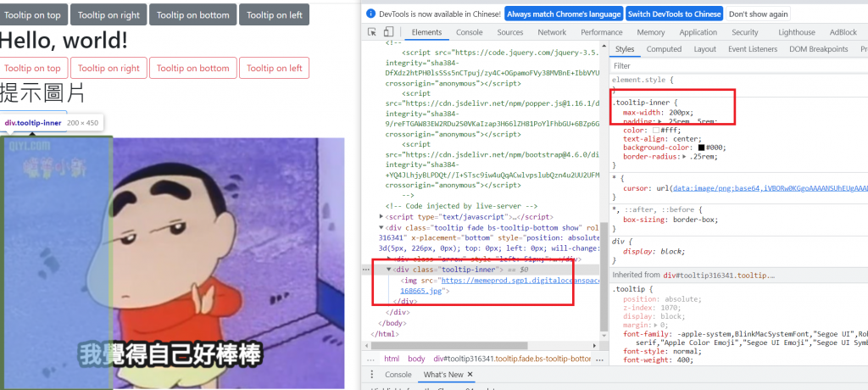This screenshot has height=390, width=868.
Task: Click the DOM tree scroll-up arrow
Action: coord(604,45)
